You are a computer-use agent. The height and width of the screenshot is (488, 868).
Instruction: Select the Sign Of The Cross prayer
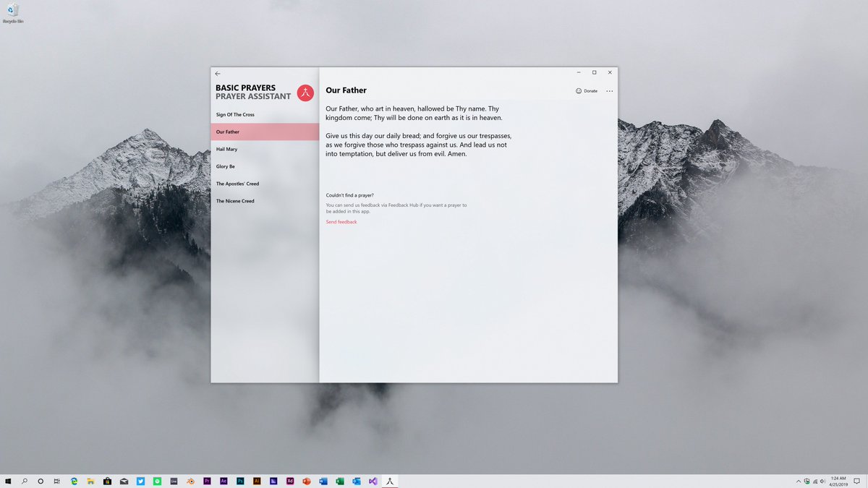tap(265, 114)
